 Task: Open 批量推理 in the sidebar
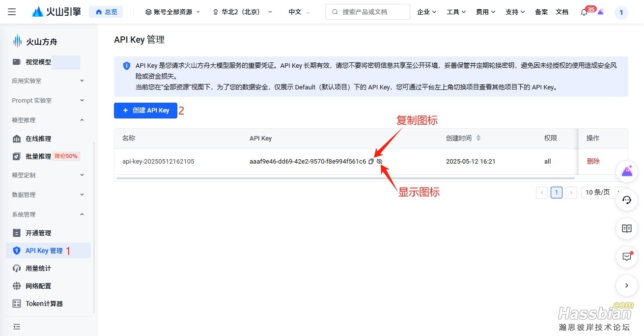[38, 156]
